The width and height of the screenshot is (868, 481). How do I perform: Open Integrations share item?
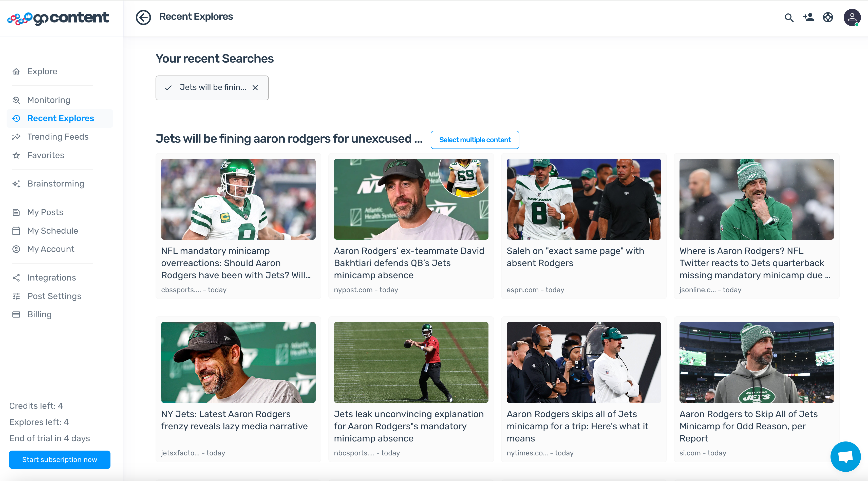click(51, 278)
